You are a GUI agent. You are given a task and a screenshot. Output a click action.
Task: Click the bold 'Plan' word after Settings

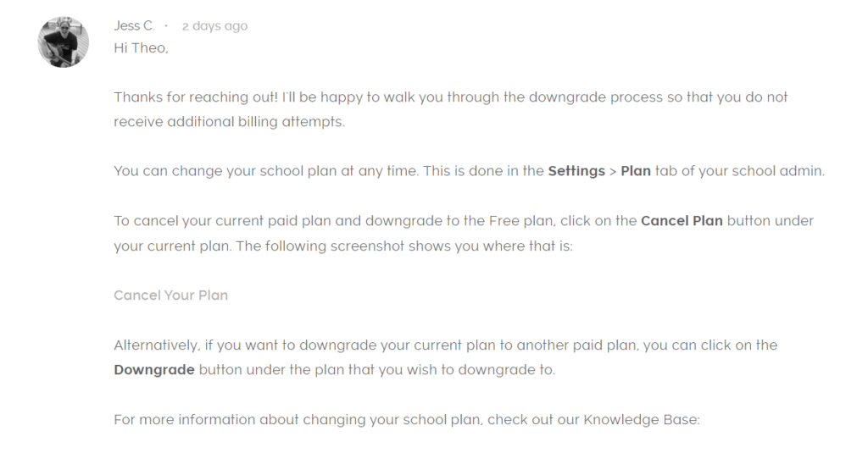coord(636,171)
